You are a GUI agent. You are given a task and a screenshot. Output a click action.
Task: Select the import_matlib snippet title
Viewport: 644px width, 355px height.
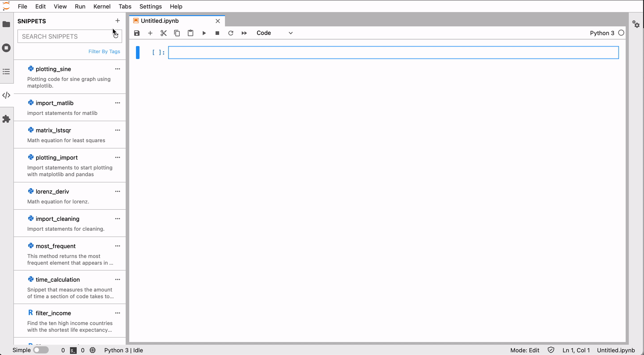55,103
